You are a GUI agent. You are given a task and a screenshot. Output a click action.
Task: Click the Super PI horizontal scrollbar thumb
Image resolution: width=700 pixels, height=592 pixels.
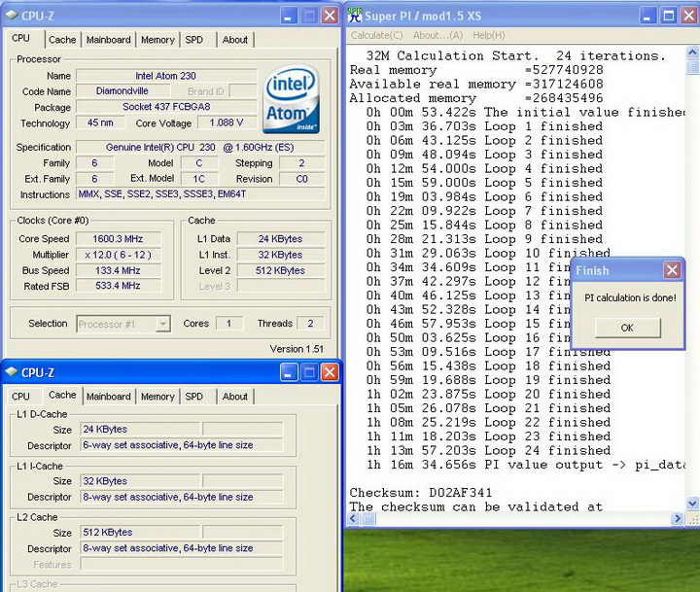(x=368, y=519)
